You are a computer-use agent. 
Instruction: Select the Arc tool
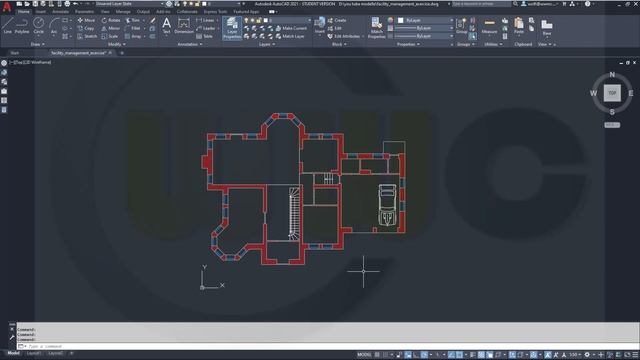tap(53, 26)
